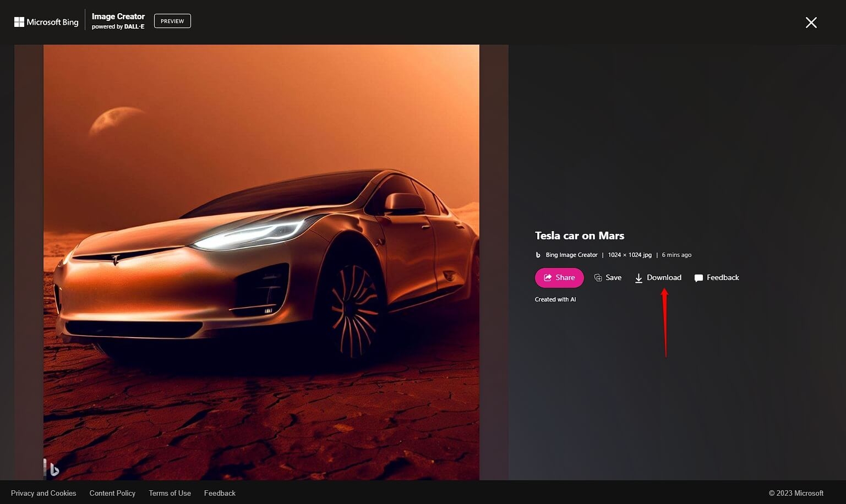This screenshot has width=846, height=504.
Task: Download the Tesla car on Mars image
Action: (658, 278)
